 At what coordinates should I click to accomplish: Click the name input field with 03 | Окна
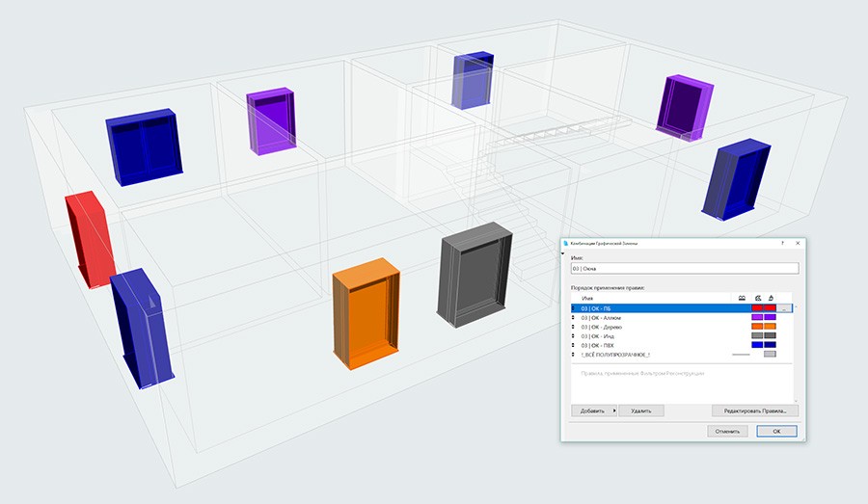(x=685, y=268)
